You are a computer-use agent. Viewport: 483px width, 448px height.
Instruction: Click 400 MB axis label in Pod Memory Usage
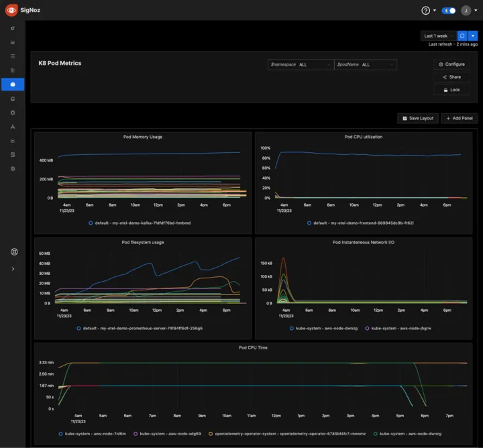point(46,160)
